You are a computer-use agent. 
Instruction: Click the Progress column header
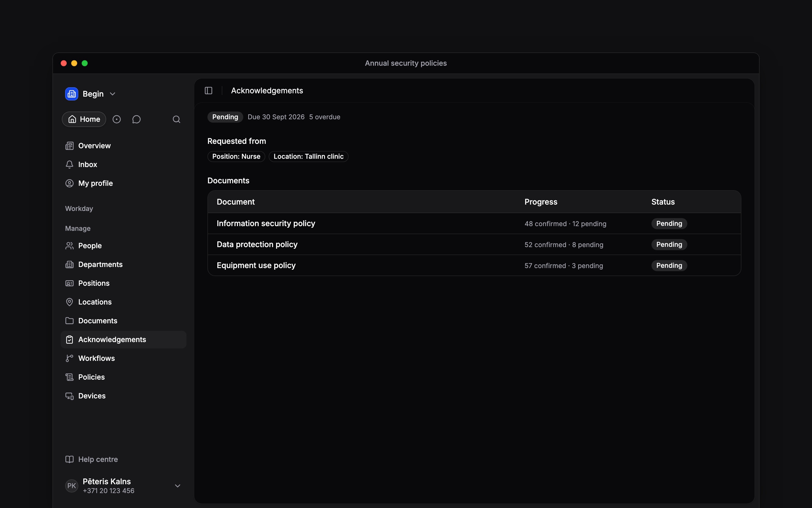541,202
